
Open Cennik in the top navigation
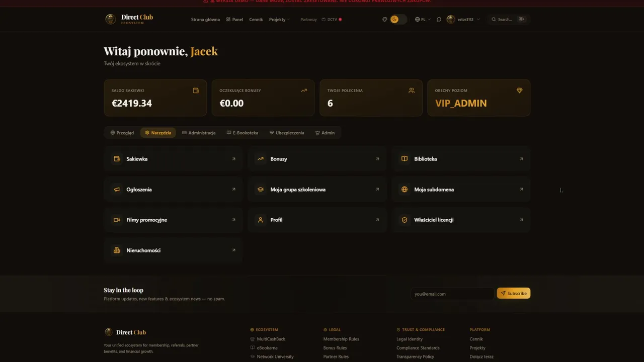pyautogui.click(x=256, y=19)
